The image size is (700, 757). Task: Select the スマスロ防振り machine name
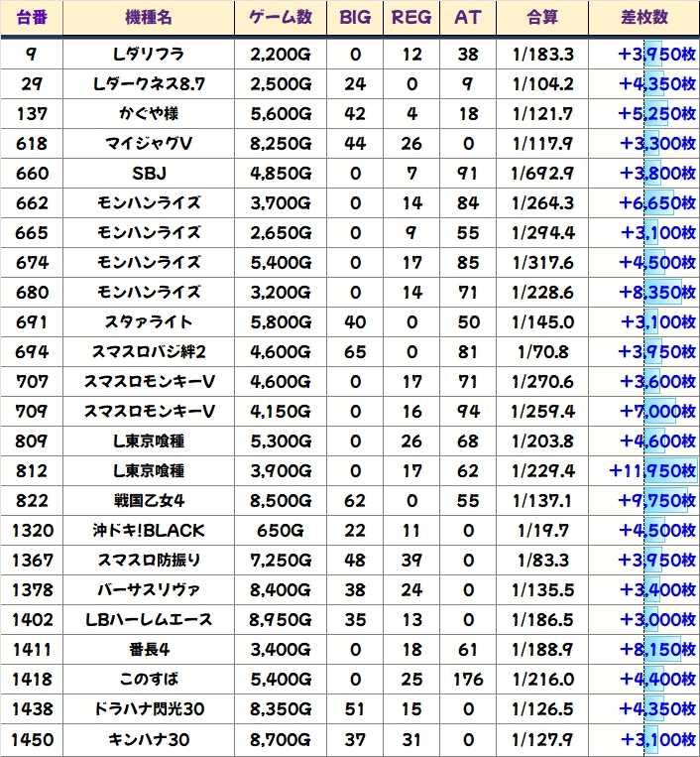point(149,561)
